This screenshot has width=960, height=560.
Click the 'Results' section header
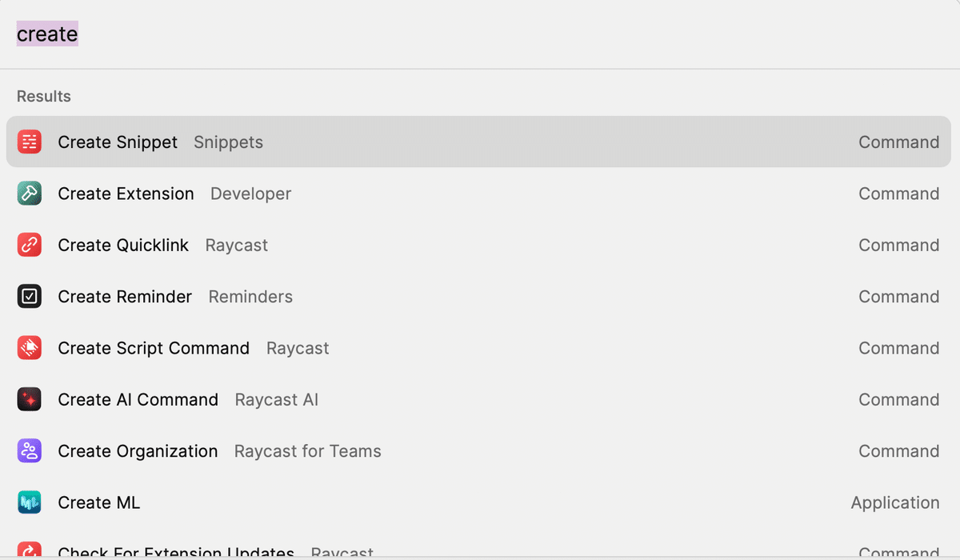44,97
